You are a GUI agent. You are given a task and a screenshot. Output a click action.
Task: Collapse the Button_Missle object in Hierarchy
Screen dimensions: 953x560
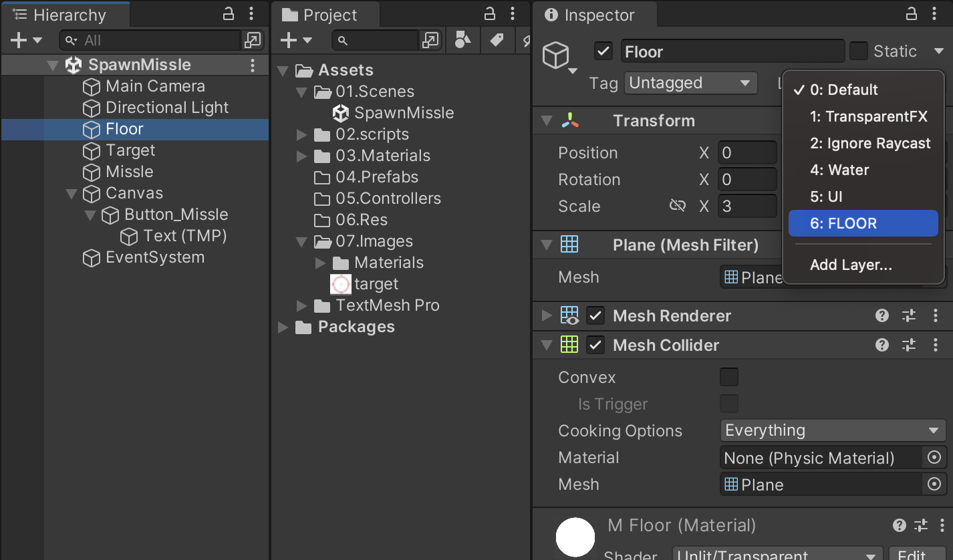[x=90, y=215]
